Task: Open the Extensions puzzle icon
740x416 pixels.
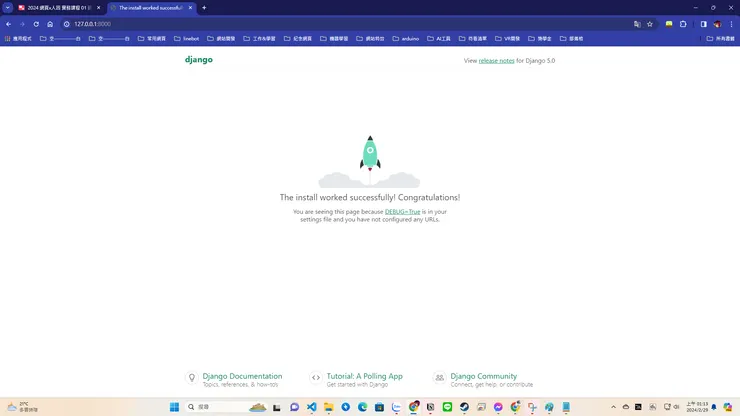Action: (x=683, y=24)
